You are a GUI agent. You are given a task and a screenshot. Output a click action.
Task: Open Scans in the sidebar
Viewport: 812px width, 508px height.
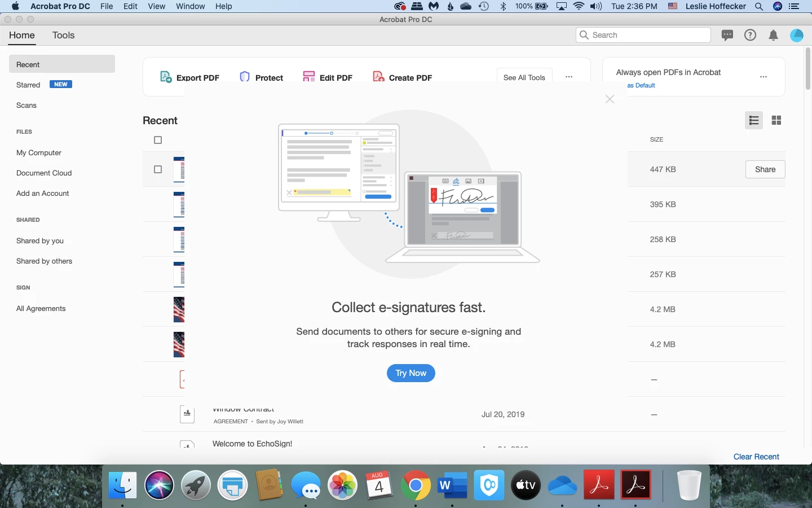[x=27, y=105]
